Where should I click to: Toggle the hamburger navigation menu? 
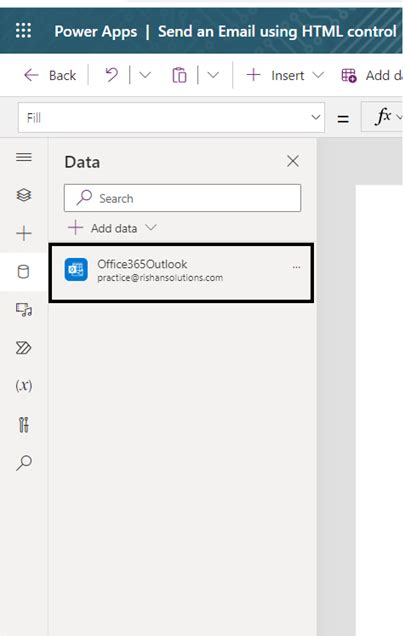click(x=24, y=157)
